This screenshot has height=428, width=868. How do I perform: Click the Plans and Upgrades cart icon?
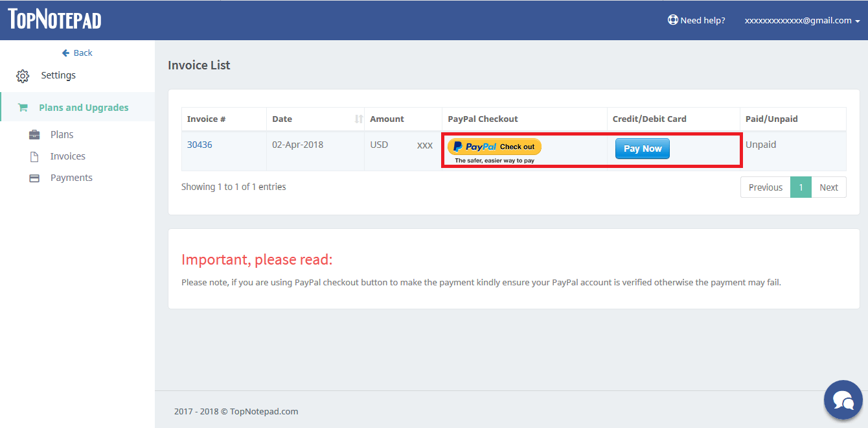[x=23, y=108]
